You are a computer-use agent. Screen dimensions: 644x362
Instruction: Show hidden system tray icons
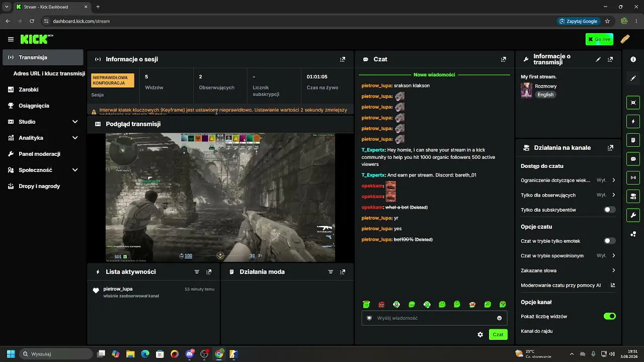click(571, 354)
